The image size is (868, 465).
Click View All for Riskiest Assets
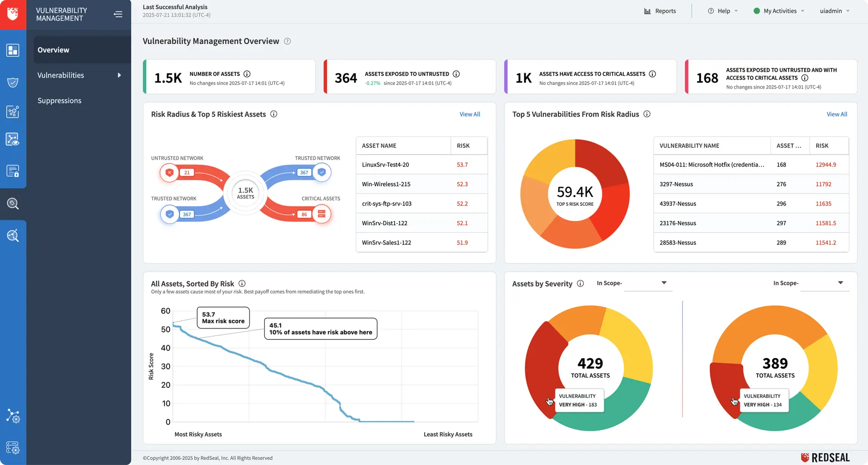pos(470,114)
